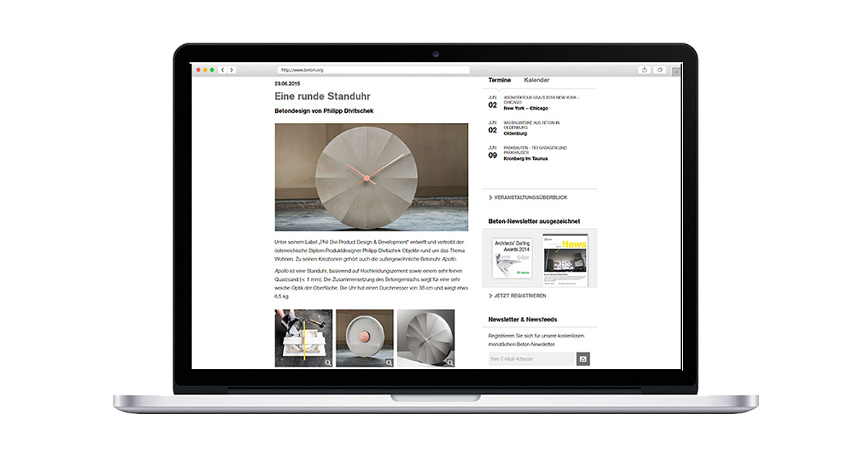Image resolution: width=868 pixels, height=464 pixels.
Task: Show all tabs overview icon
Action: pyautogui.click(x=660, y=70)
